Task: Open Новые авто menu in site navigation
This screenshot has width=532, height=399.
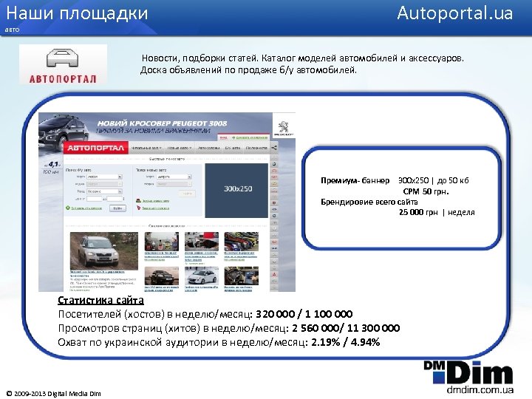Action: pyautogui.click(x=180, y=148)
